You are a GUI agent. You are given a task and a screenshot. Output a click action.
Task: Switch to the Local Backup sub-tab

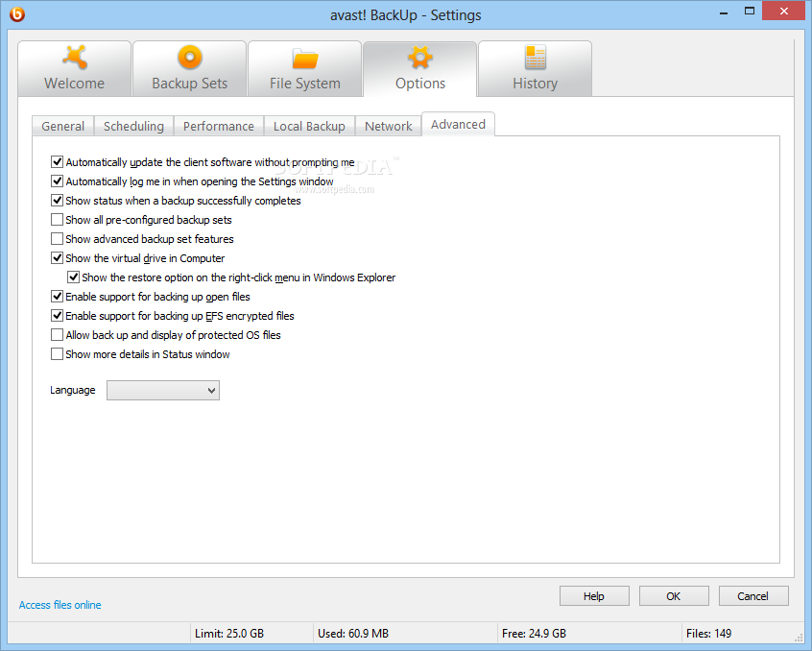click(309, 127)
